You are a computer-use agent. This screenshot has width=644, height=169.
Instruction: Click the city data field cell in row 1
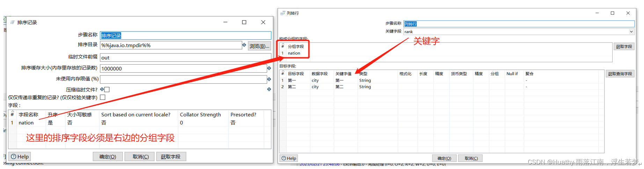coord(315,80)
